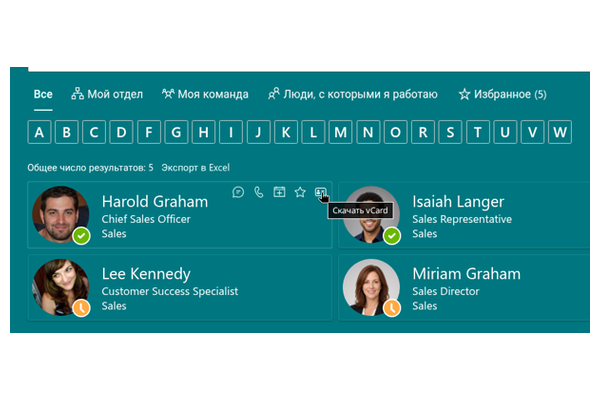This screenshot has width=600, height=400.
Task: Click Chief Sales Officer title text
Action: coord(146,219)
